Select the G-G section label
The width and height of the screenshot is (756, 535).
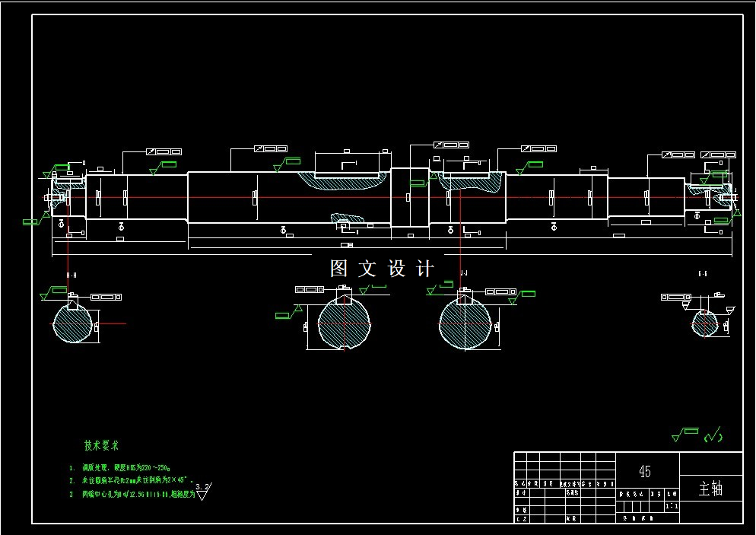tap(703, 273)
